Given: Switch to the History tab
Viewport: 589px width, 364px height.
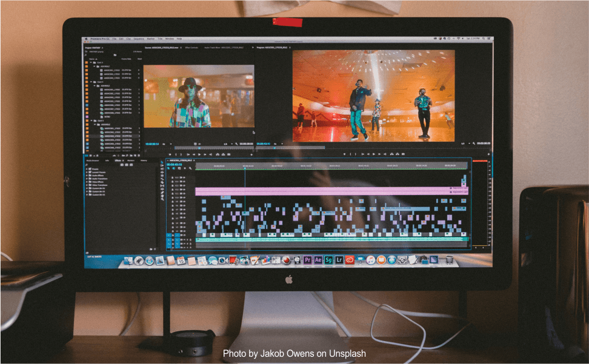Looking at the screenshot, I should (x=144, y=160).
